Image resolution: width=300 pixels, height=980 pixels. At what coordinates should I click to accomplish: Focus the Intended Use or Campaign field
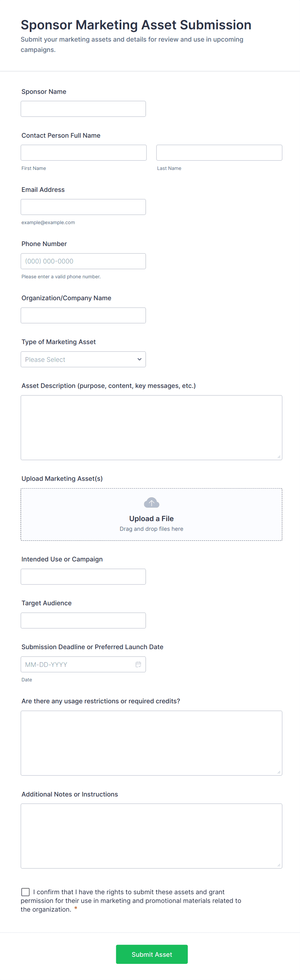tap(83, 576)
